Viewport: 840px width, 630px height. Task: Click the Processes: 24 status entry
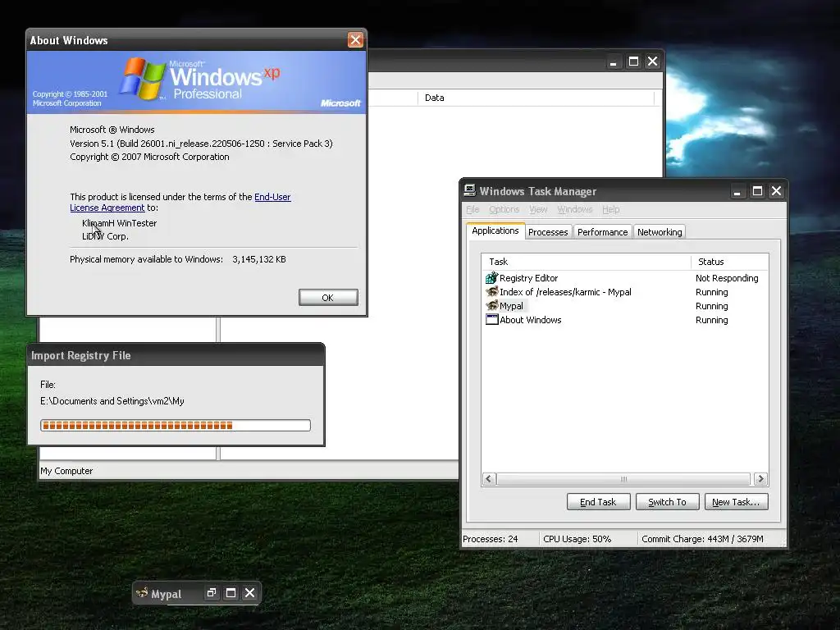click(491, 539)
